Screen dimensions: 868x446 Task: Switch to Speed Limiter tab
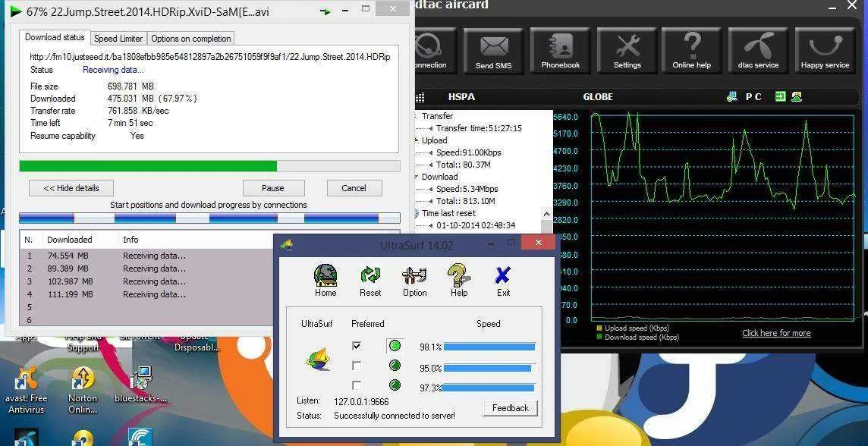coord(118,38)
